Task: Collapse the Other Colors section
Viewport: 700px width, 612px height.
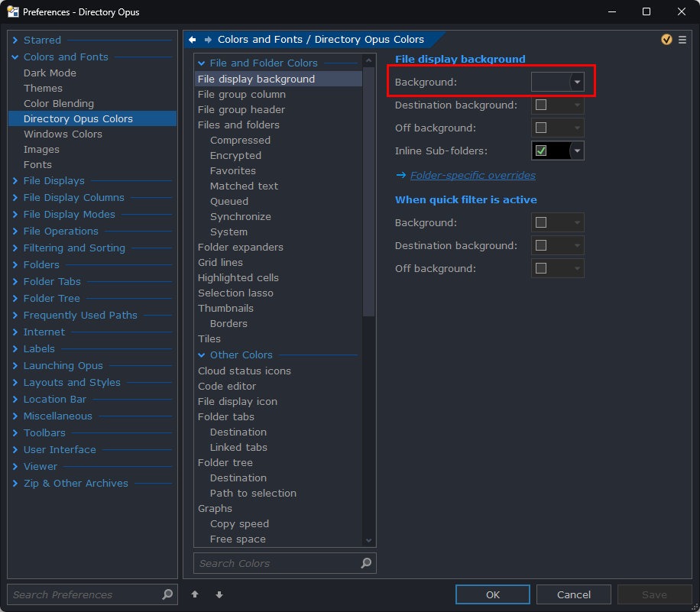Action: [x=202, y=355]
